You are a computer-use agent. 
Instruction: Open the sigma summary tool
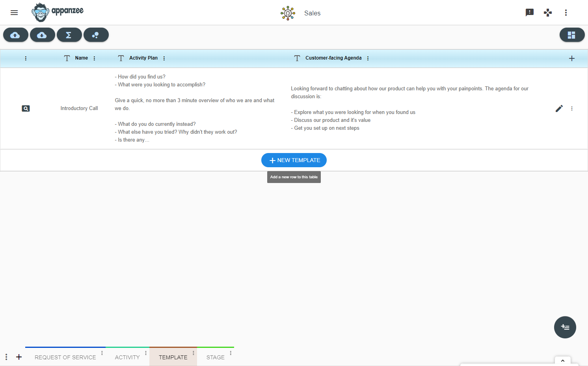pos(69,35)
